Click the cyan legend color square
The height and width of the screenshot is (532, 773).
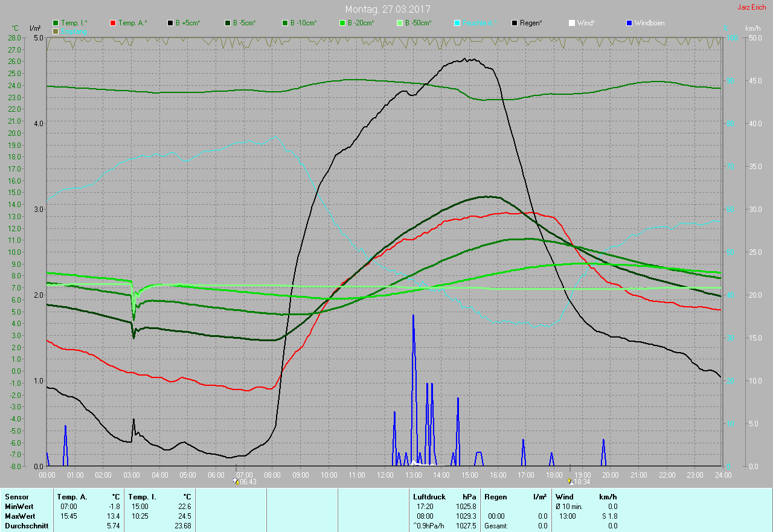tap(458, 23)
